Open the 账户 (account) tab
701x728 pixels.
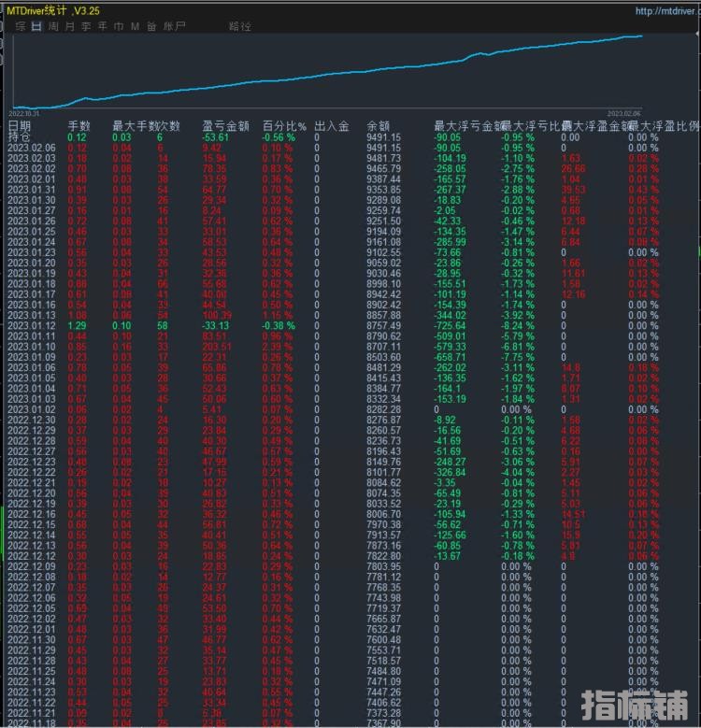click(x=174, y=27)
